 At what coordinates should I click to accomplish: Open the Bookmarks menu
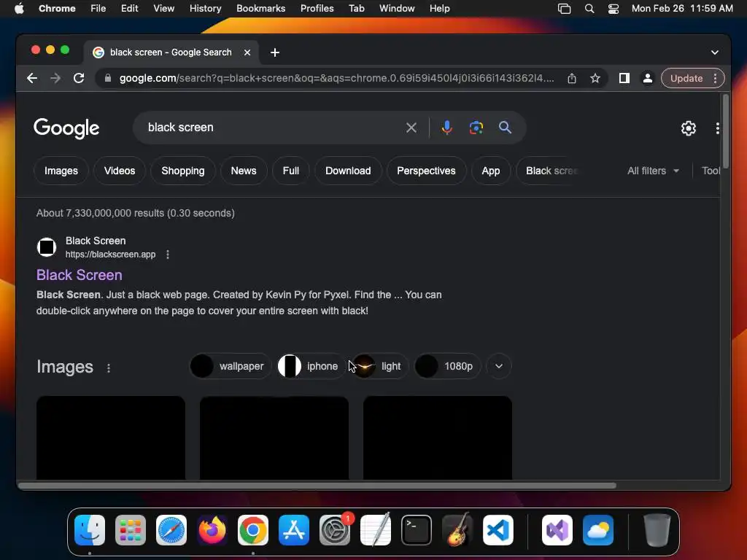(x=260, y=8)
